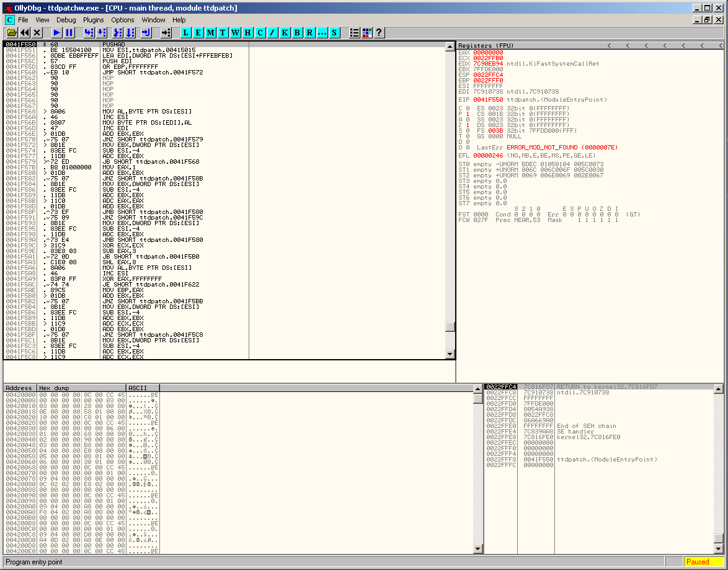Screen dimensions: 728x570
Task: Restore the inner CPU window
Action: (707, 20)
